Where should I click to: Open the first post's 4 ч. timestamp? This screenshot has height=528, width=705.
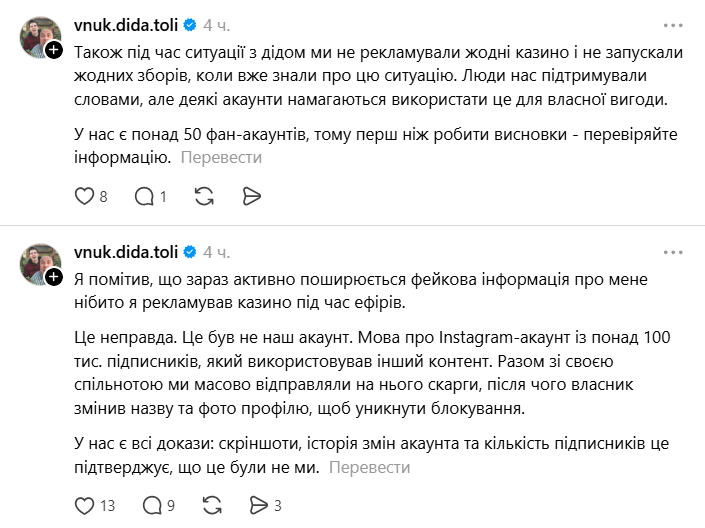click(x=217, y=23)
